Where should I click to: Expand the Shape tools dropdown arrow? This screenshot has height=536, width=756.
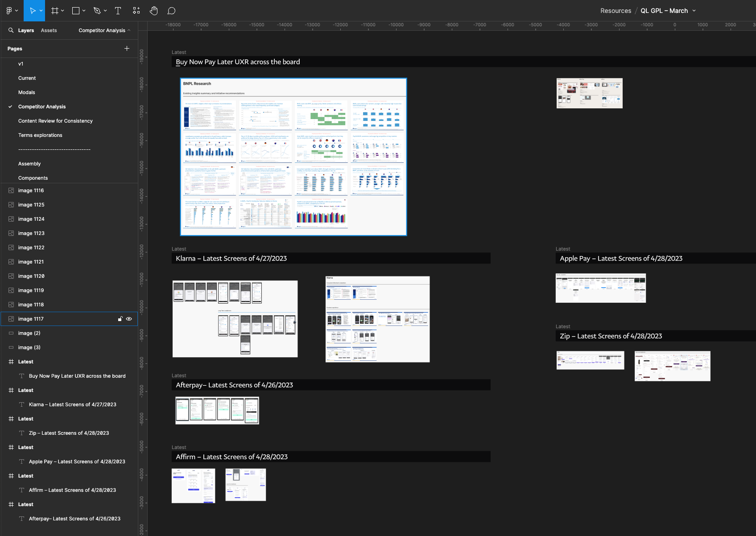coord(84,11)
